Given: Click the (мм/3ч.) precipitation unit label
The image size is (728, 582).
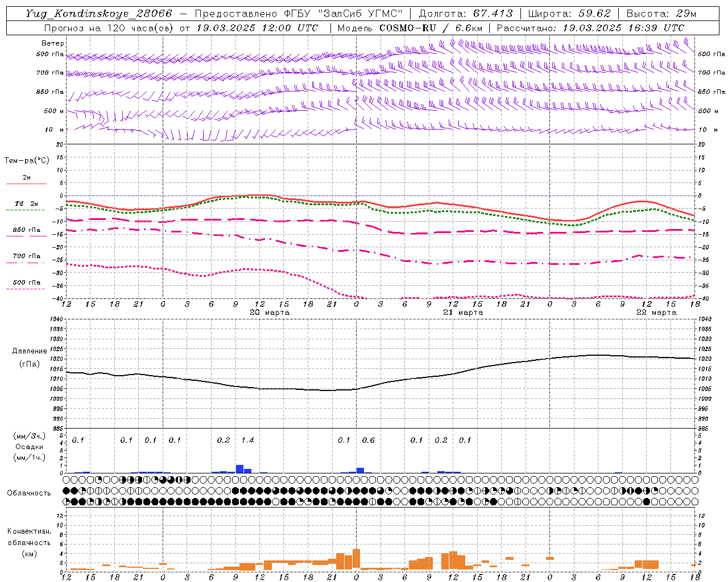Looking at the screenshot, I should [x=30, y=436].
